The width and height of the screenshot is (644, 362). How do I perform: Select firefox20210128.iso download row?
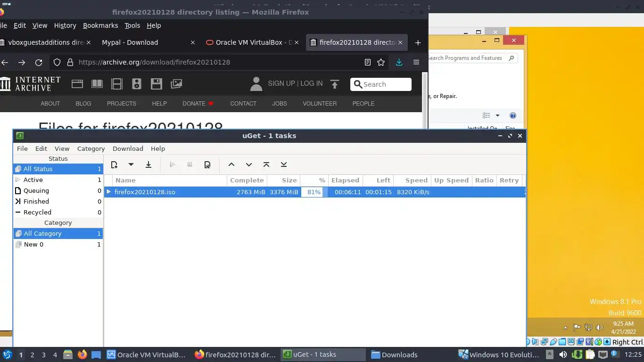[314, 192]
